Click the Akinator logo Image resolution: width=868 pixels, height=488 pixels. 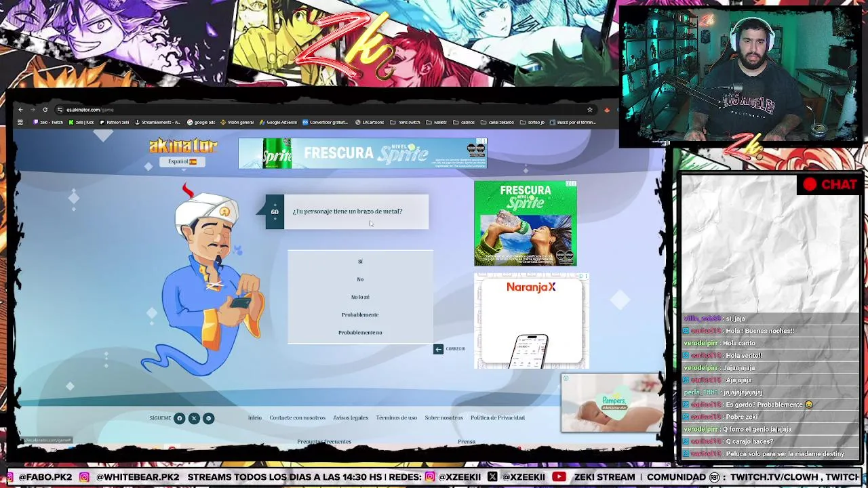(x=183, y=146)
